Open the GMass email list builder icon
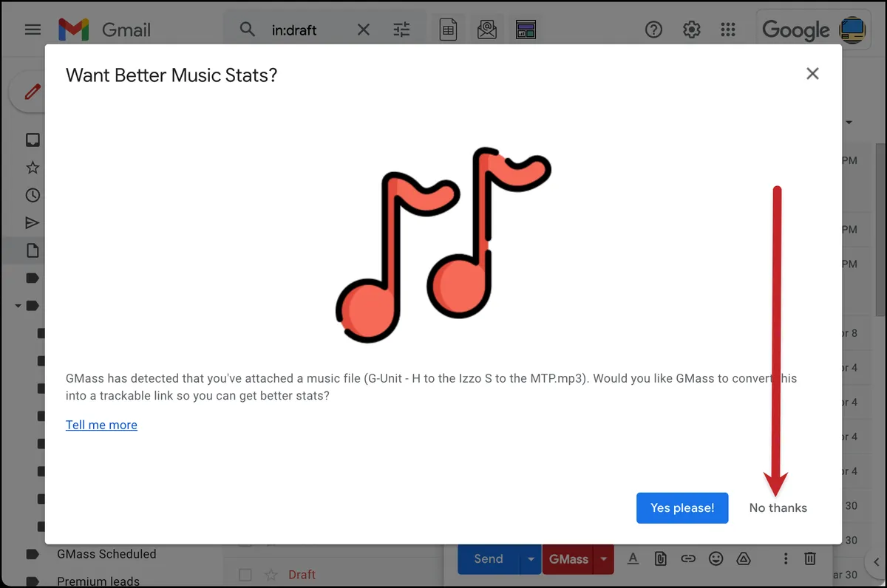 [487, 30]
